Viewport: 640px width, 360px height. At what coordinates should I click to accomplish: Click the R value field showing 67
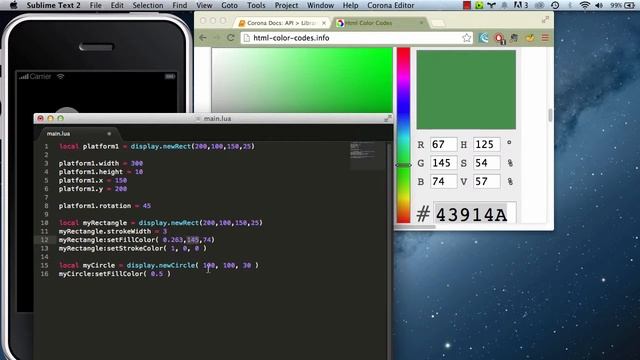click(x=443, y=144)
